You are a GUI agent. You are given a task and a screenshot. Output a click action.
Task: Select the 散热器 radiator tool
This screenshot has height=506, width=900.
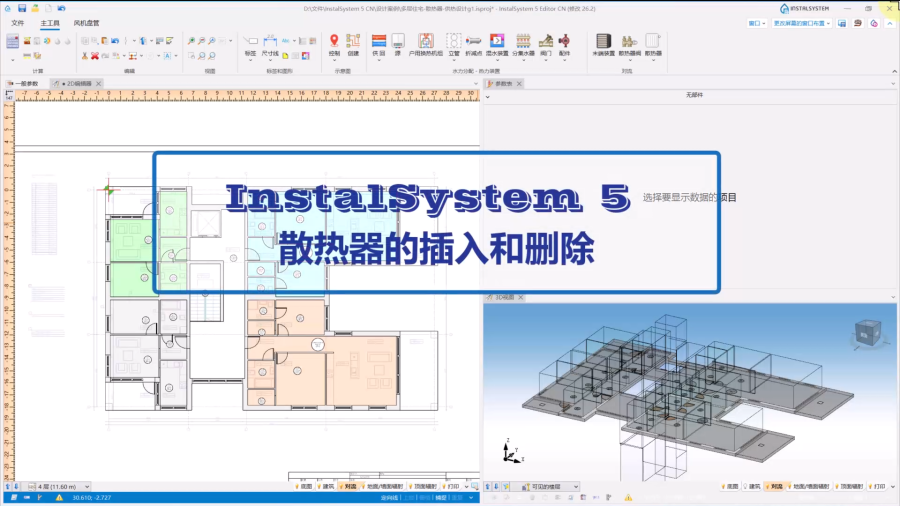tap(653, 45)
